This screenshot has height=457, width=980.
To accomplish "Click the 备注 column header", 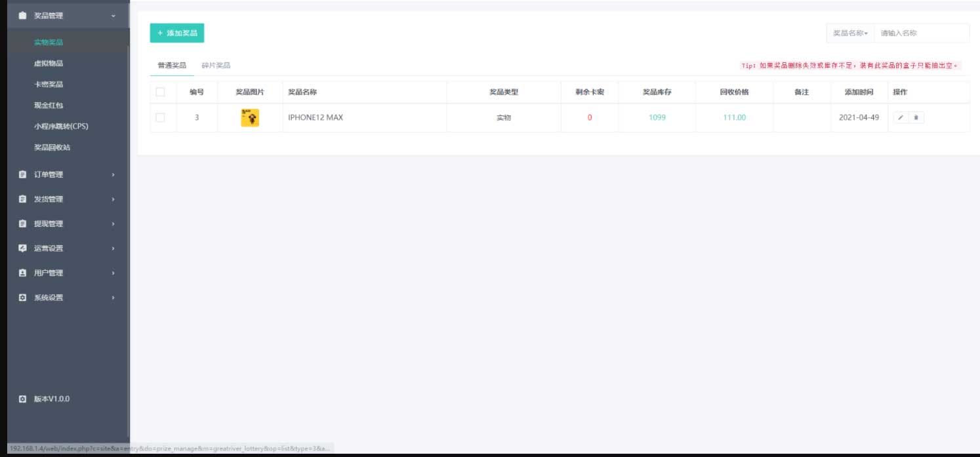I will 802,92.
